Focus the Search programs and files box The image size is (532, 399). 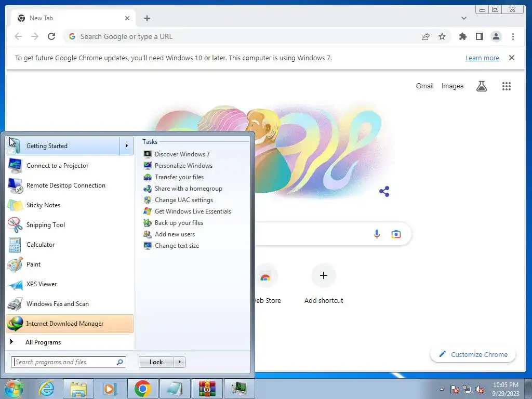68,362
